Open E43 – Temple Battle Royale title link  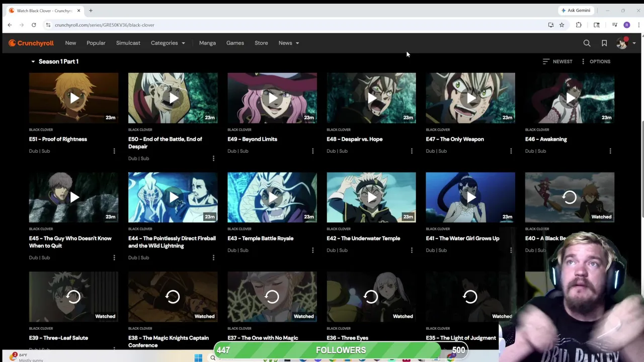click(260, 238)
